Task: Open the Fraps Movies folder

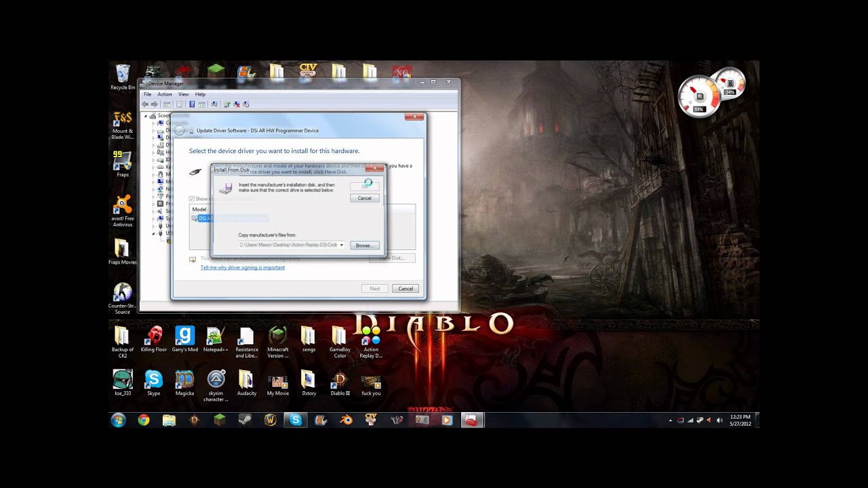Action: [x=123, y=251]
